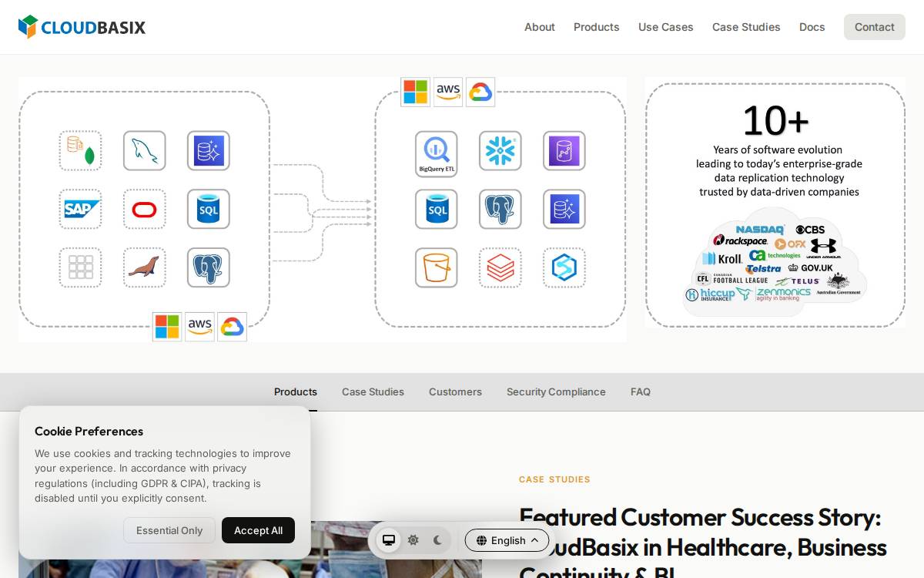Select the MongoDB source icon

click(81, 150)
